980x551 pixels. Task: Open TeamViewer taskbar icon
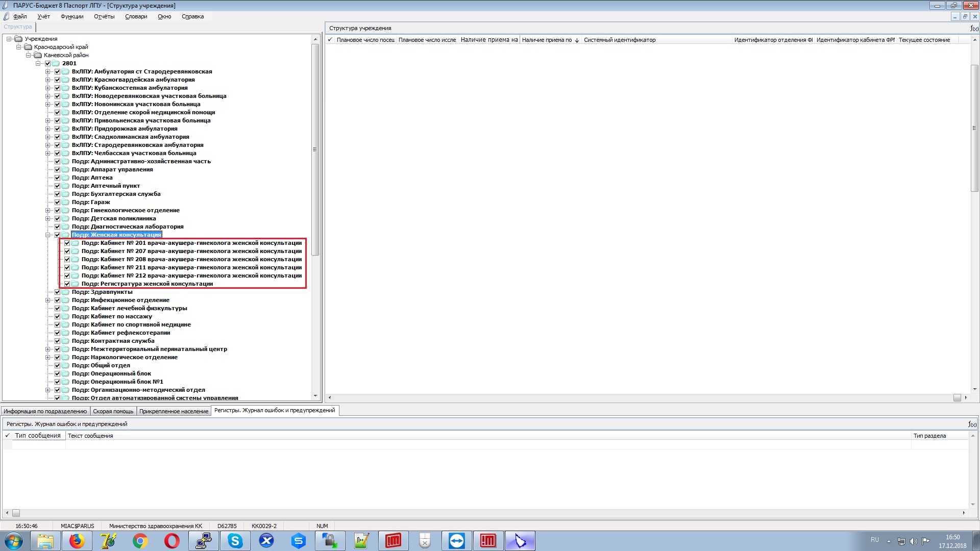point(456,541)
